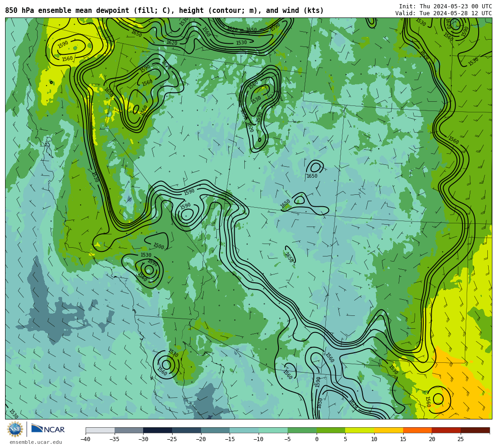Click the -20 colorbar tick label
The image size is (497, 448).
201,439
